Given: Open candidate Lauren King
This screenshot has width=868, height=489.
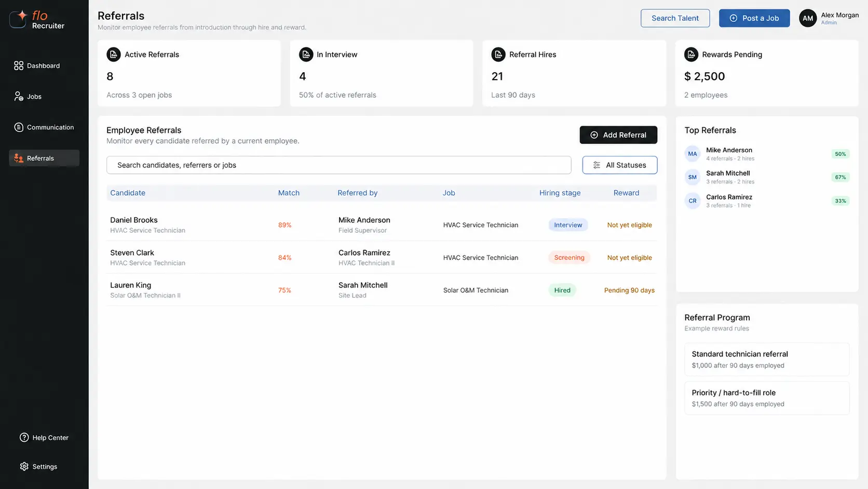Looking at the screenshot, I should (130, 285).
